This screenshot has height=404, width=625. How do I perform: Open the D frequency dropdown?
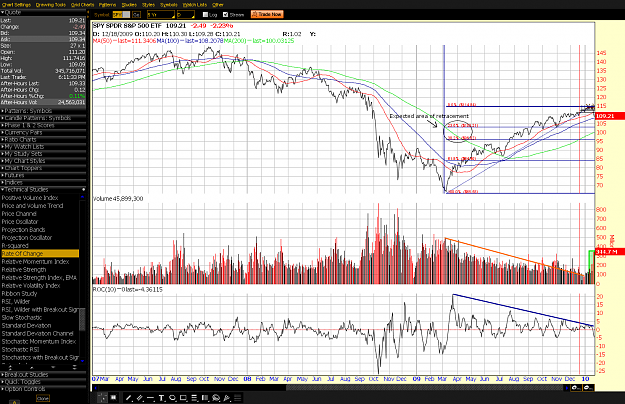tap(185, 15)
